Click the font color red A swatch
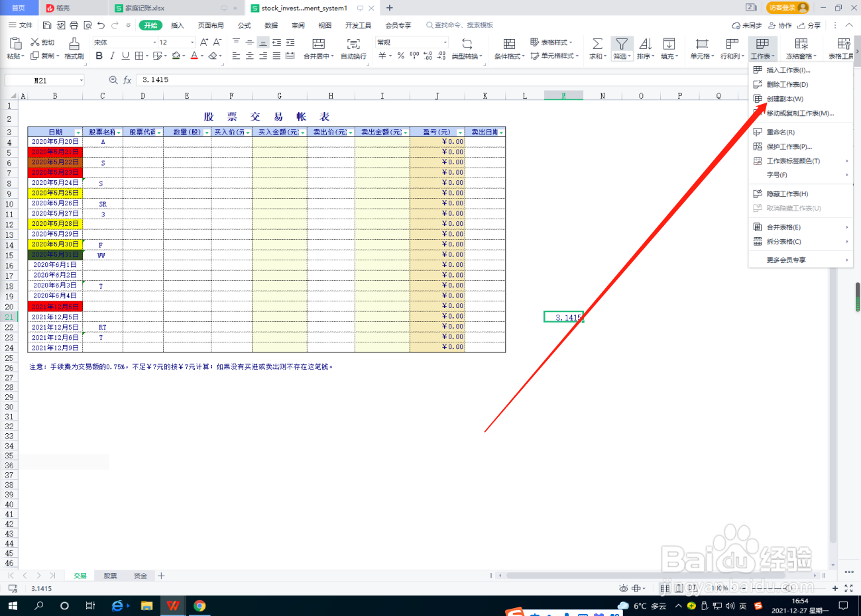861x616 pixels. [194, 56]
